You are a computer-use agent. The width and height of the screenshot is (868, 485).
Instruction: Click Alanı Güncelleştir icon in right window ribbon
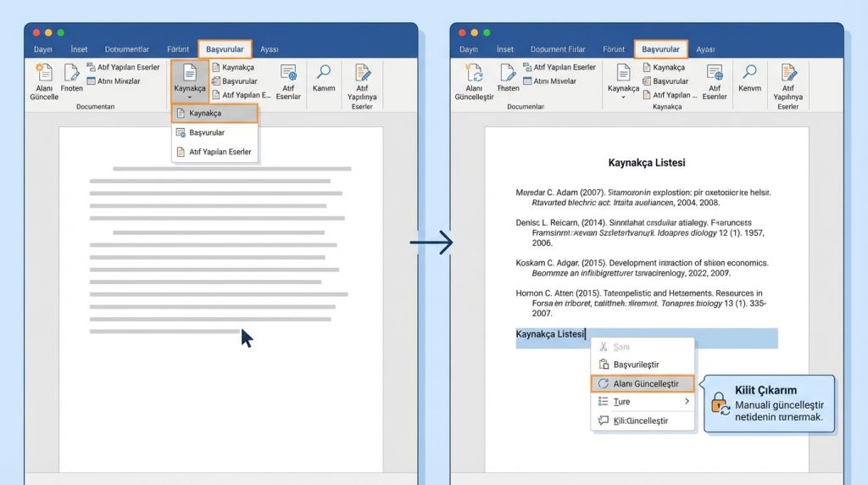(x=474, y=73)
